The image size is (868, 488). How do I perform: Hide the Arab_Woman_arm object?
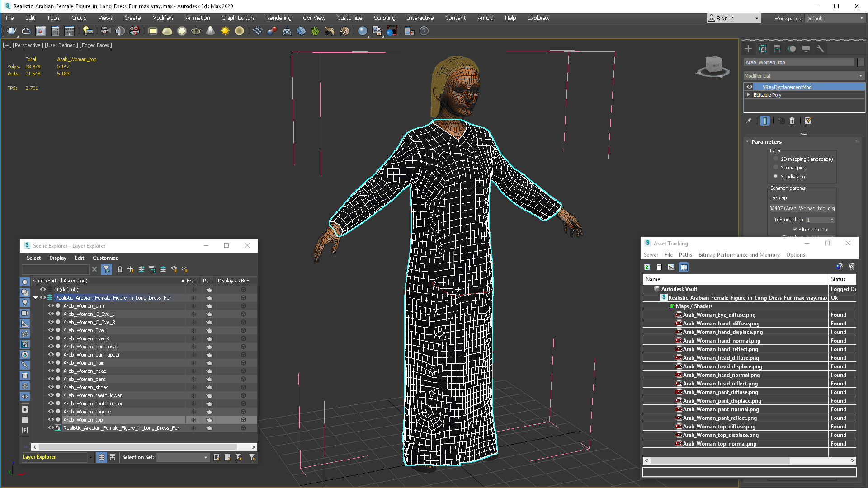tap(51, 306)
